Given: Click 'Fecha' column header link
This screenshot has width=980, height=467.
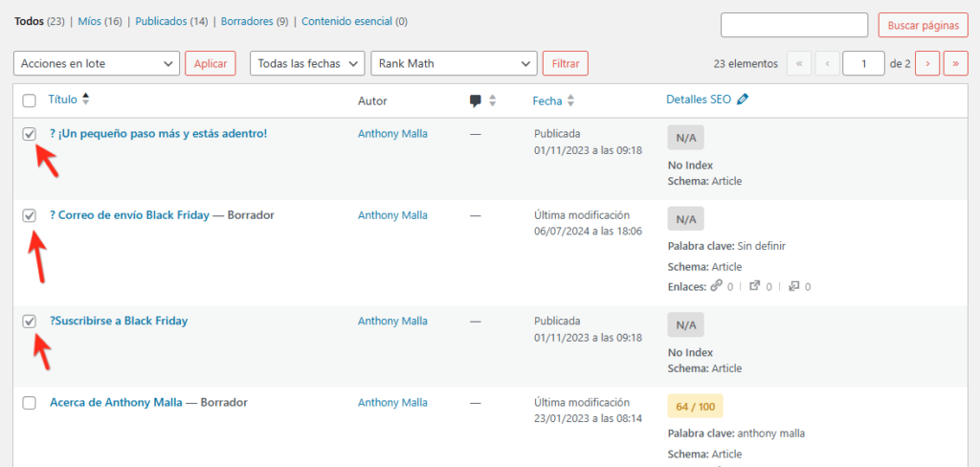Looking at the screenshot, I should 547,100.
